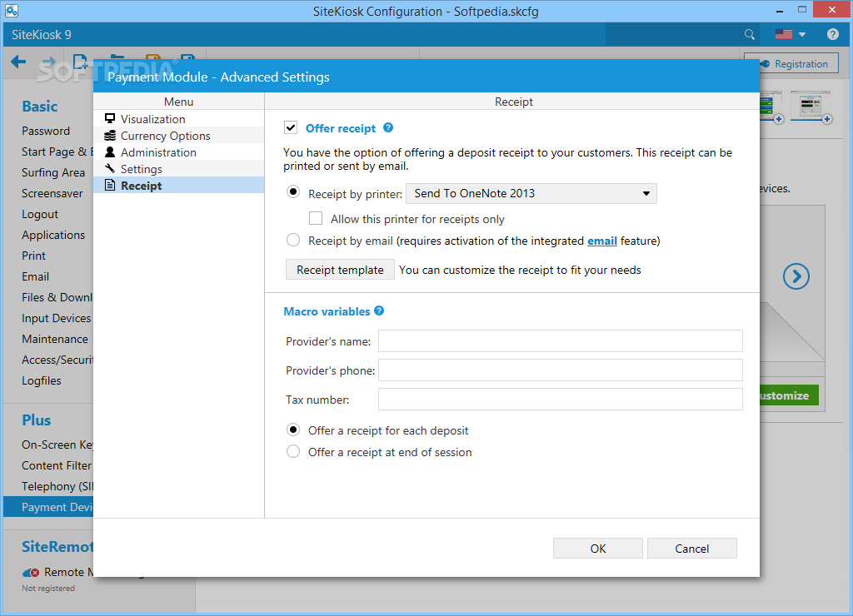The image size is (853, 616).
Task: Open the Currency Options menu entry
Action: point(178,136)
